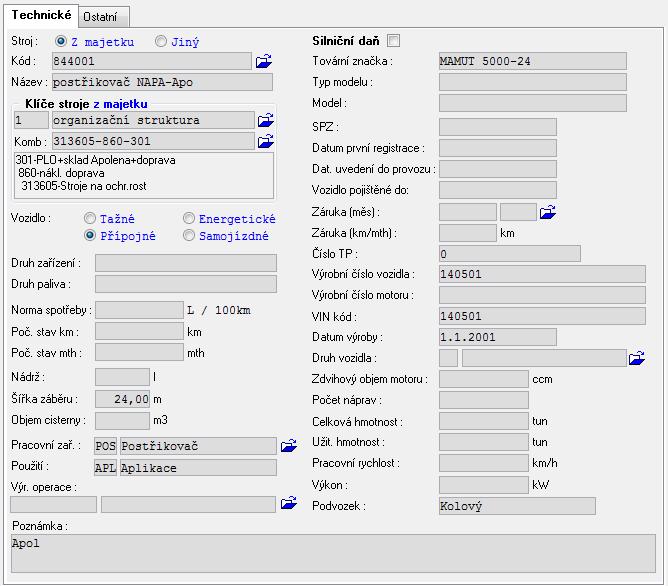Click the Poznámka text area

[333, 554]
